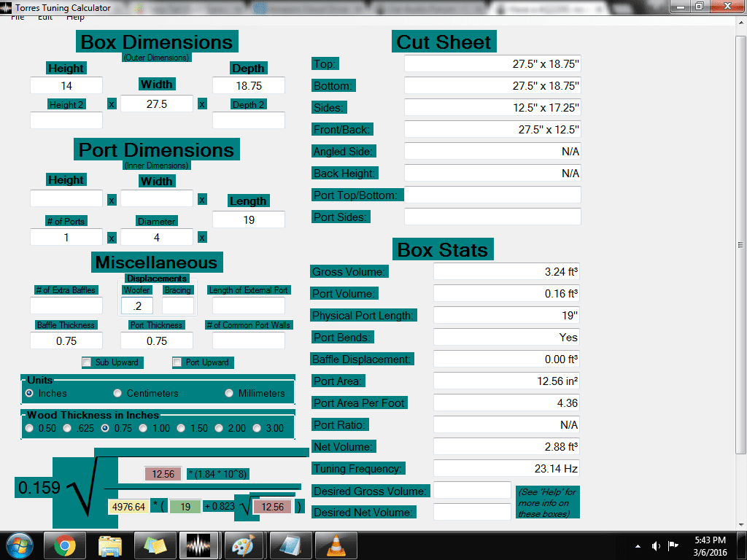Open the notepad taskbar icon
The image size is (747, 560).
(290, 545)
